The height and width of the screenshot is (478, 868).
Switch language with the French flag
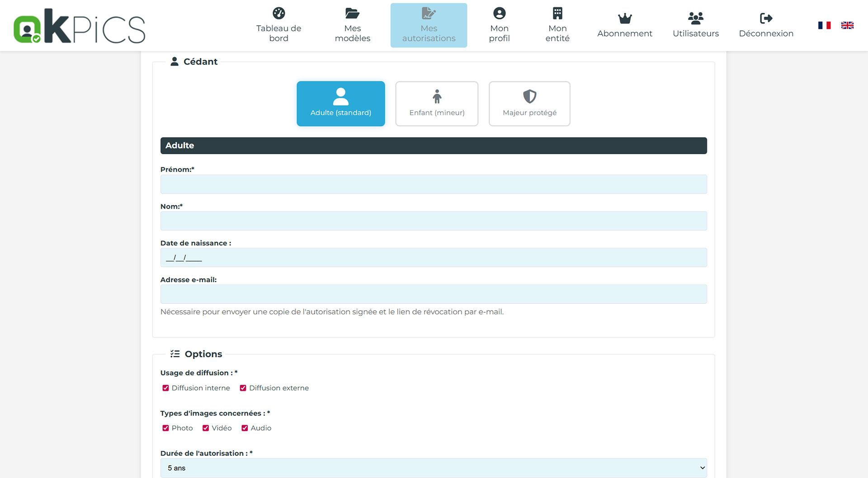point(824,25)
